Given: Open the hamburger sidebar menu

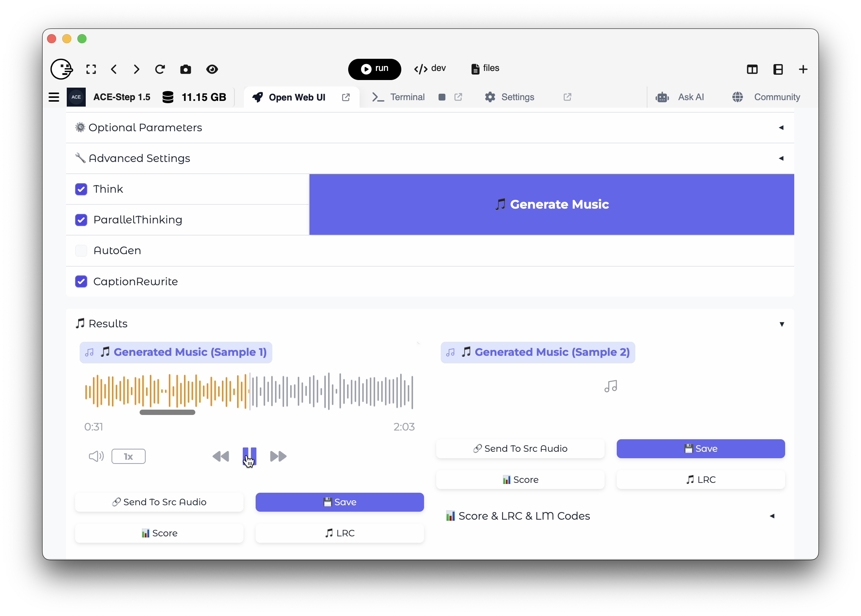Looking at the screenshot, I should (54, 97).
